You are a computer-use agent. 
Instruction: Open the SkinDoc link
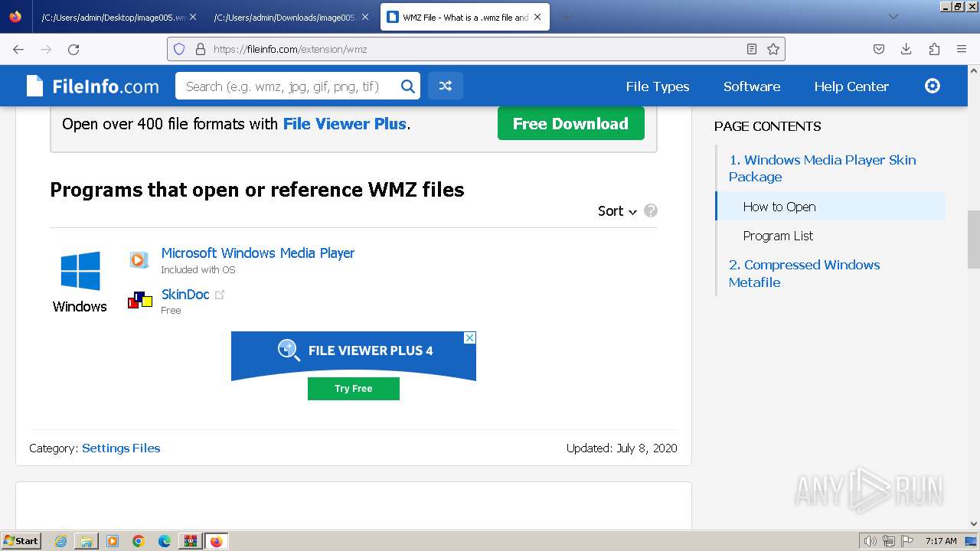pos(185,294)
